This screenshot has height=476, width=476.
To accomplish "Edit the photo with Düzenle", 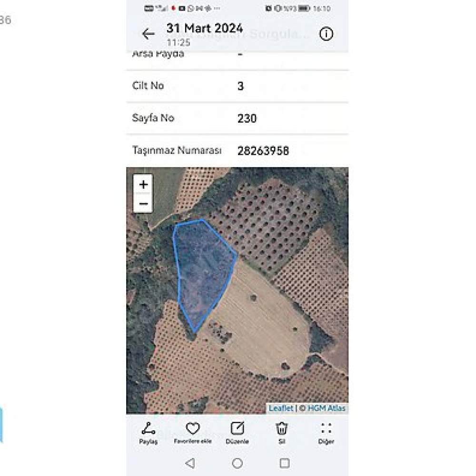I will point(237,433).
